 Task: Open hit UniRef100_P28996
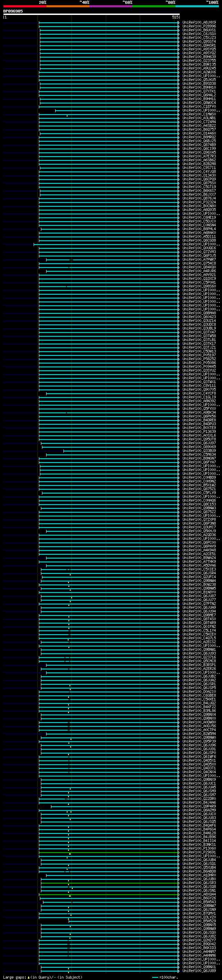[x=199, y=26]
